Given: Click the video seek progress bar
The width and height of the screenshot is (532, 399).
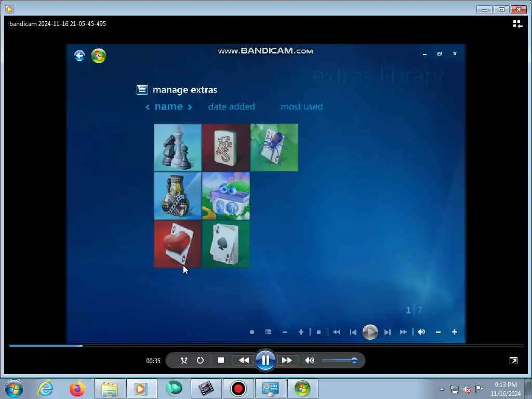Looking at the screenshot, I should click(x=266, y=345).
